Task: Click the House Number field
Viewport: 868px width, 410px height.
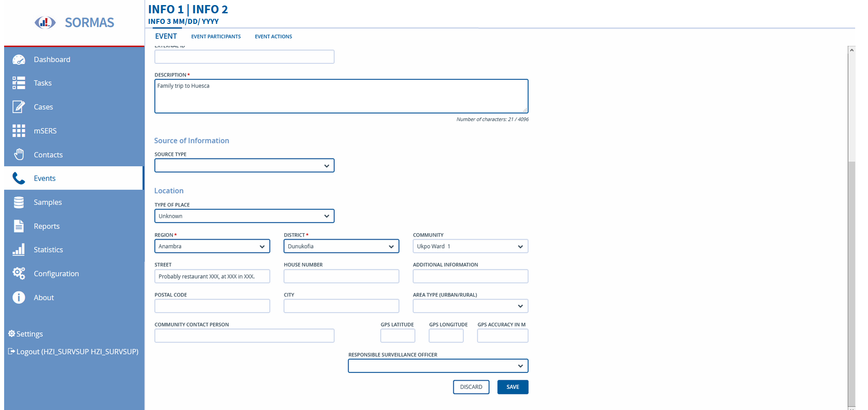Action: coord(341,276)
